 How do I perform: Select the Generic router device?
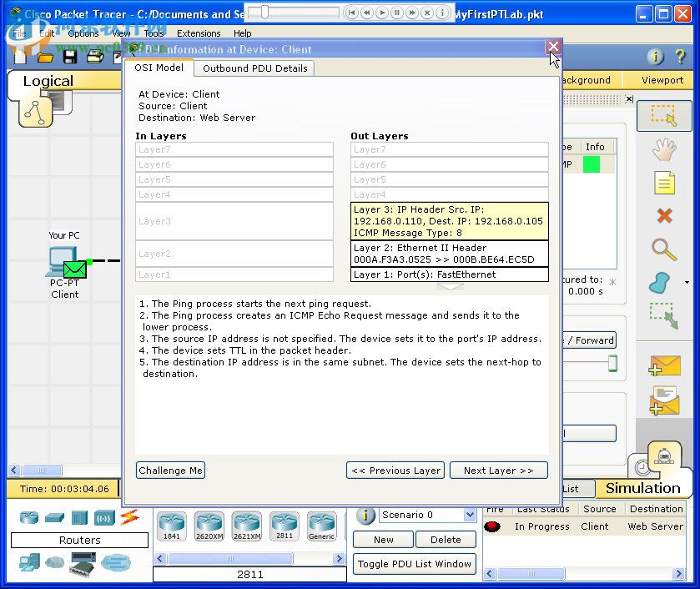coord(322,526)
